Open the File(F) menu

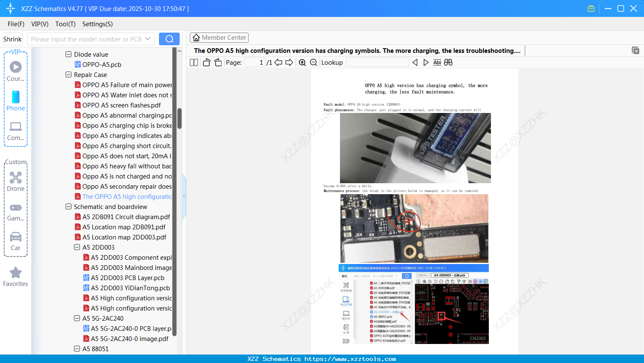[16, 24]
